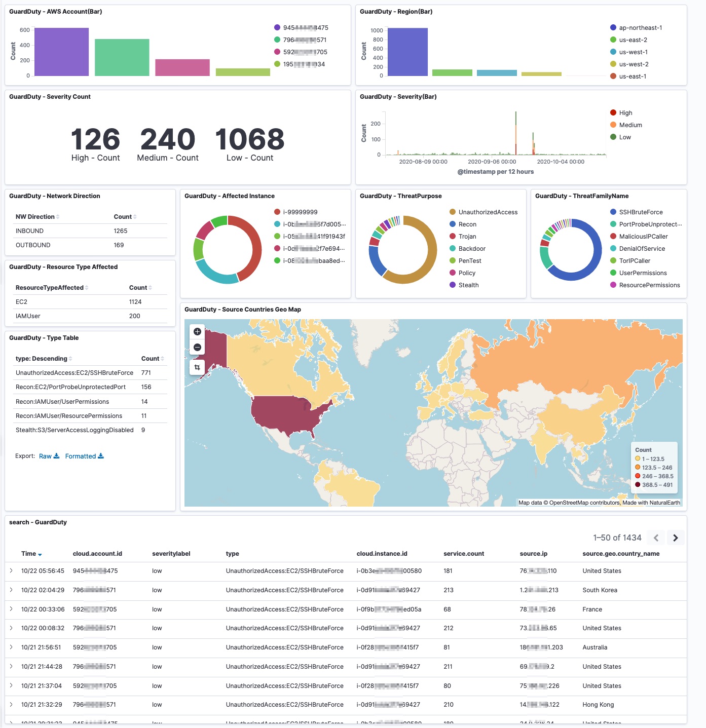Go to previous page of search results
Image resolution: width=706 pixels, height=728 pixels.
coord(656,538)
